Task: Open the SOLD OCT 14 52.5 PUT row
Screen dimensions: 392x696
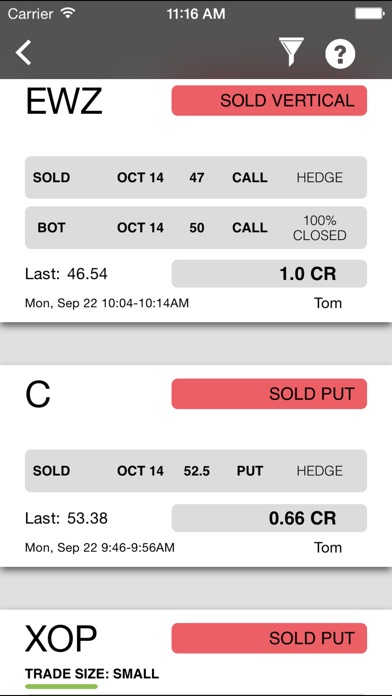Action: (196, 471)
